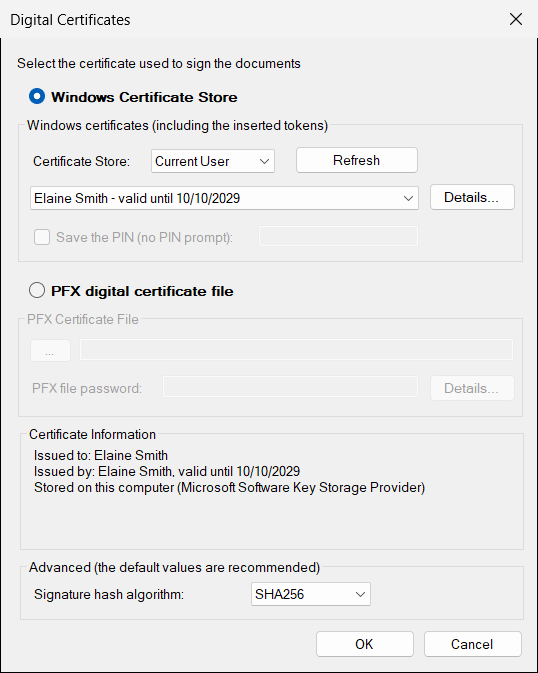Close the Digital Certificates dialog
The image size is (538, 673).
click(516, 19)
